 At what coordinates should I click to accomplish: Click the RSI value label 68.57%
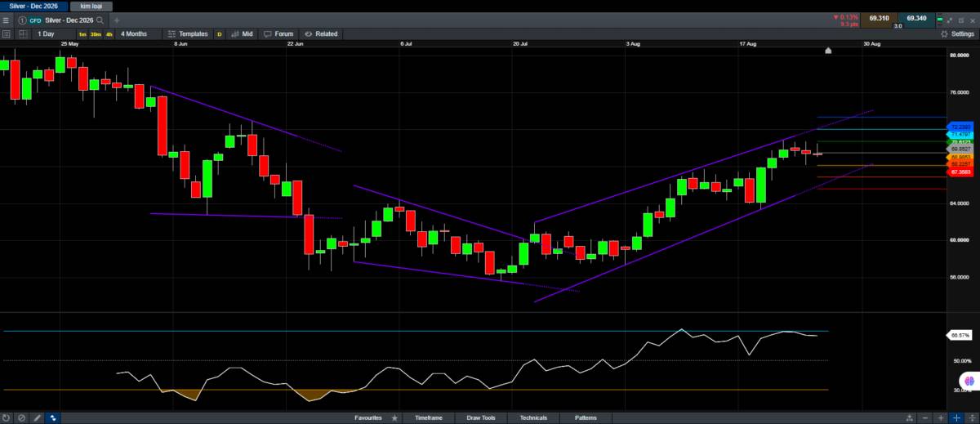point(959,336)
